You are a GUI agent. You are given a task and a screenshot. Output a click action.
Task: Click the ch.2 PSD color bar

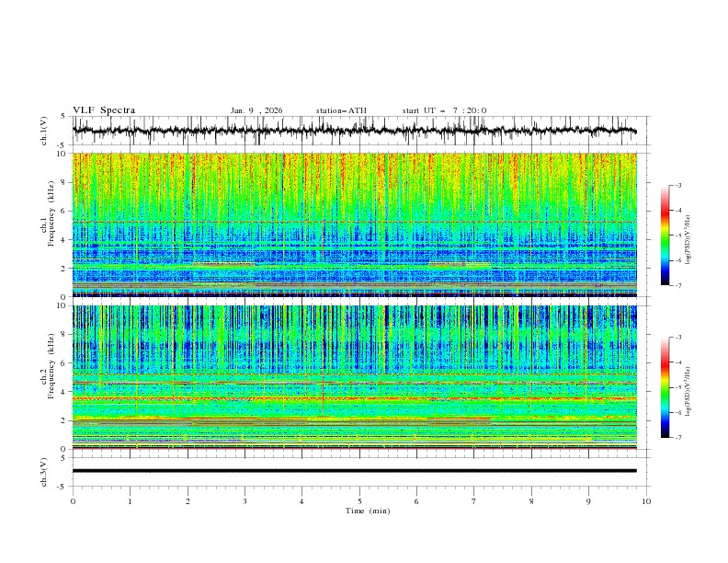pos(665,387)
